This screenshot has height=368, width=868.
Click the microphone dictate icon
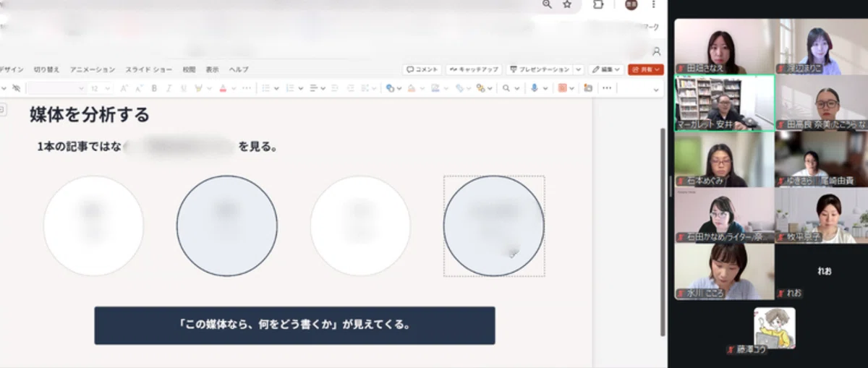(535, 88)
